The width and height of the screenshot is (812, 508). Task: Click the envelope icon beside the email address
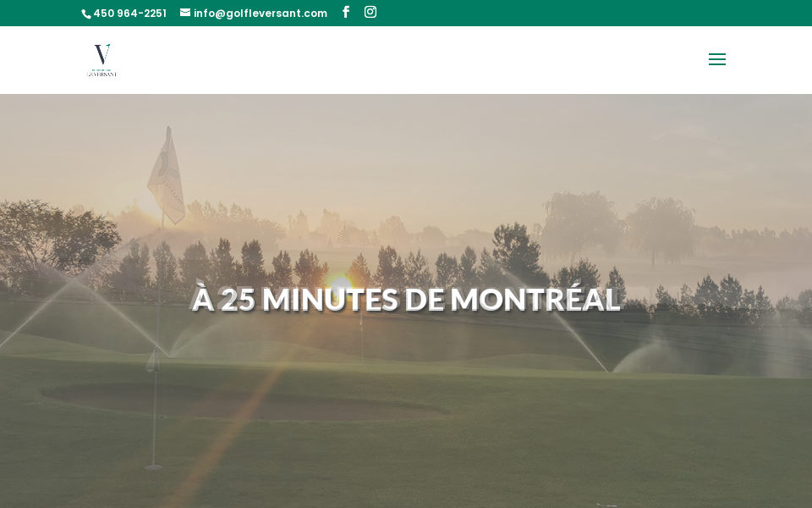click(184, 13)
